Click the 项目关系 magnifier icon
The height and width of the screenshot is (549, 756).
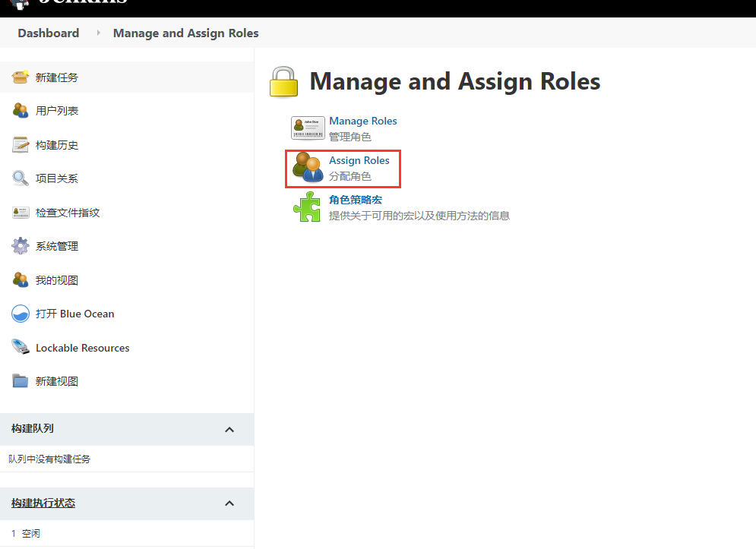coord(21,178)
